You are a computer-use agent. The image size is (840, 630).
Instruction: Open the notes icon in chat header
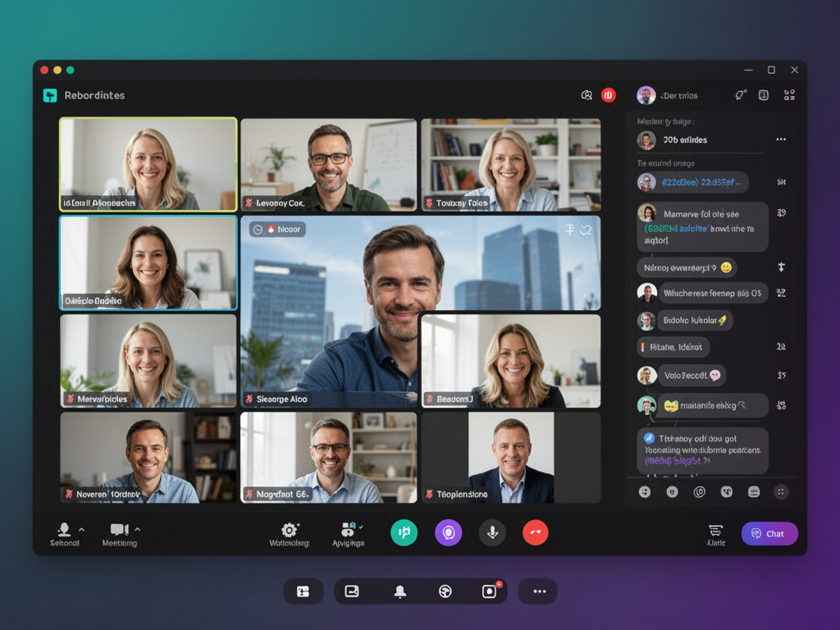pos(764,95)
